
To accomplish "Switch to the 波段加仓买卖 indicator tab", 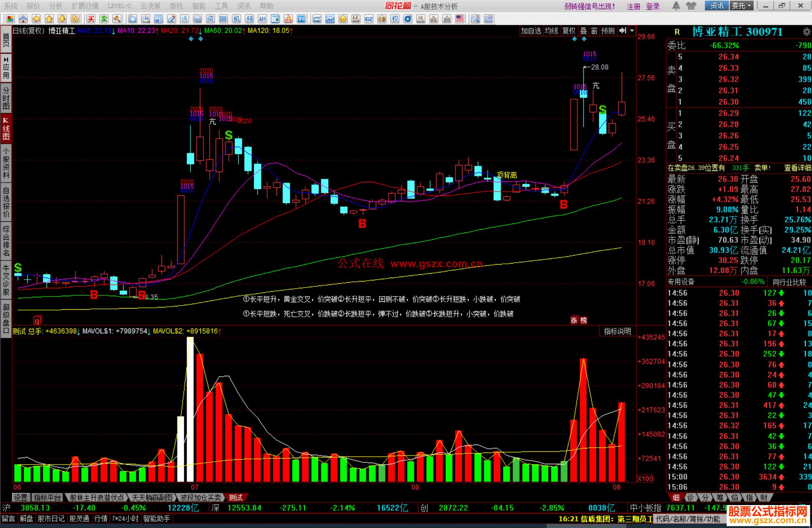I will 200,498.
